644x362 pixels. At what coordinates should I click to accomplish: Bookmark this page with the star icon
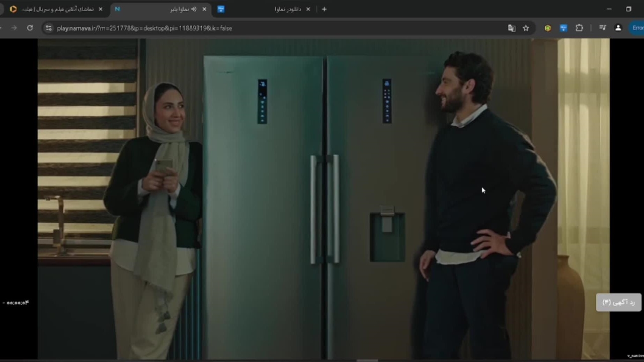coord(526,28)
